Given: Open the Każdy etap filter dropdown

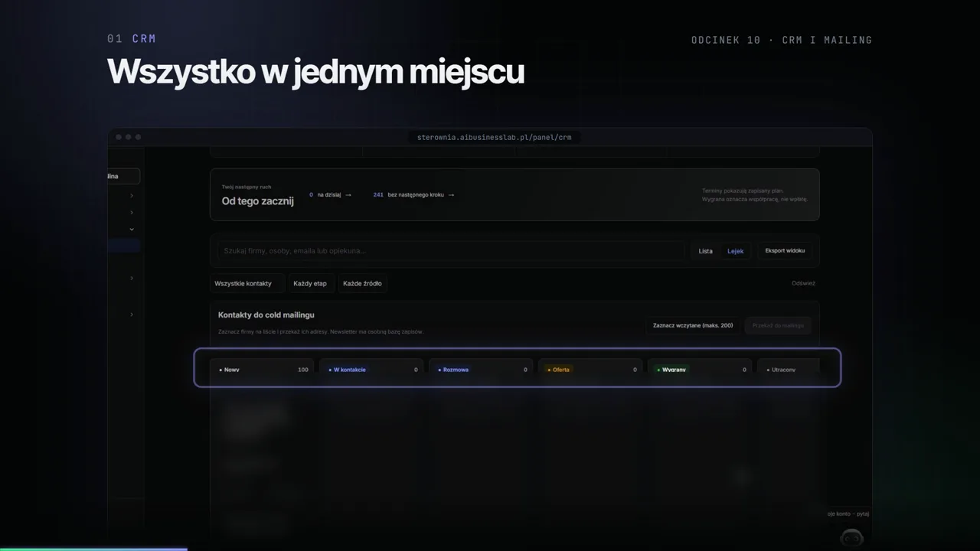Looking at the screenshot, I should (x=310, y=283).
